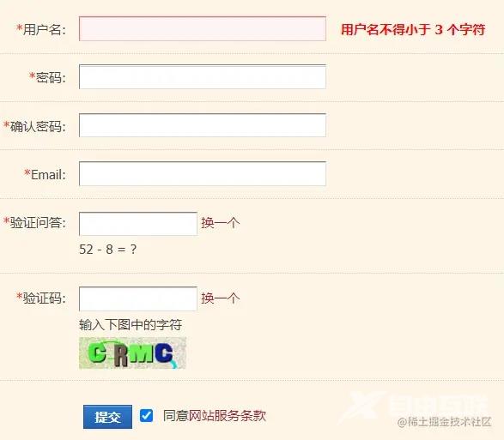The width and height of the screenshot is (504, 440).
Task: Click the red 用户名不得小于 3 个字符 error
Action: (413, 29)
